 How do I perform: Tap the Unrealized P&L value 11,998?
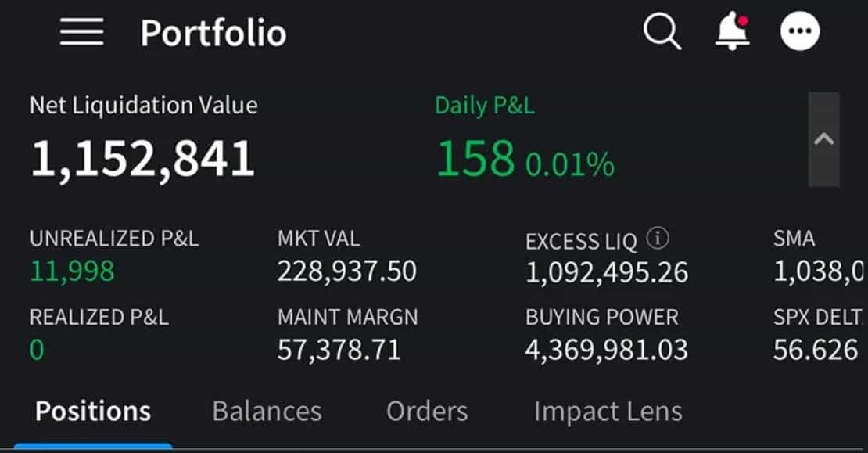tap(73, 271)
